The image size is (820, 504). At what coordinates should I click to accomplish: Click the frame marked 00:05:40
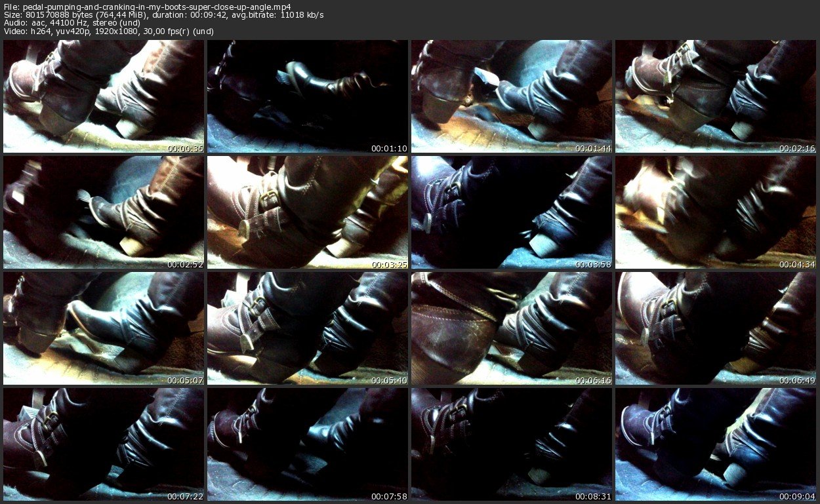308,328
